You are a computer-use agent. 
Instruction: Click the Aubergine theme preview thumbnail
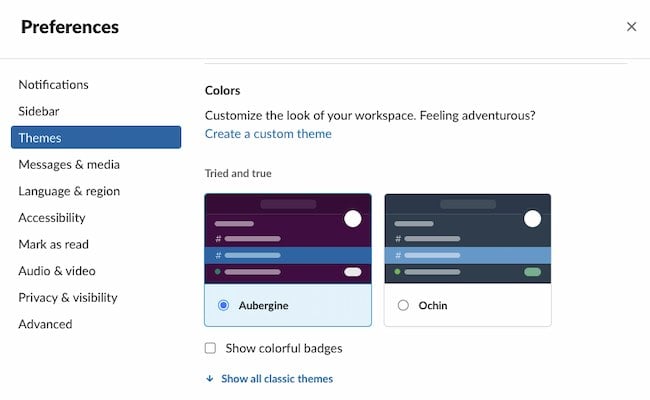pos(288,239)
